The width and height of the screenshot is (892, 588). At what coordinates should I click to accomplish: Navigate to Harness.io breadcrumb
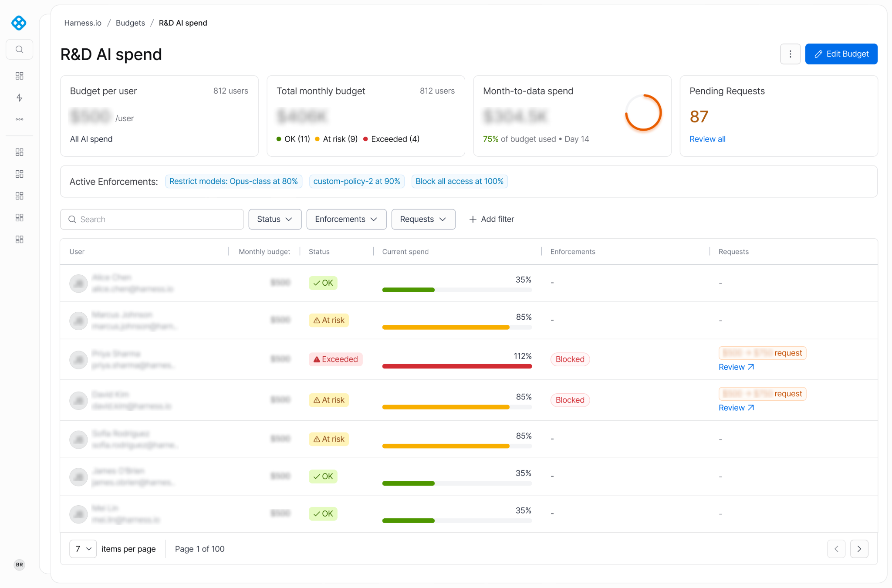pos(83,23)
